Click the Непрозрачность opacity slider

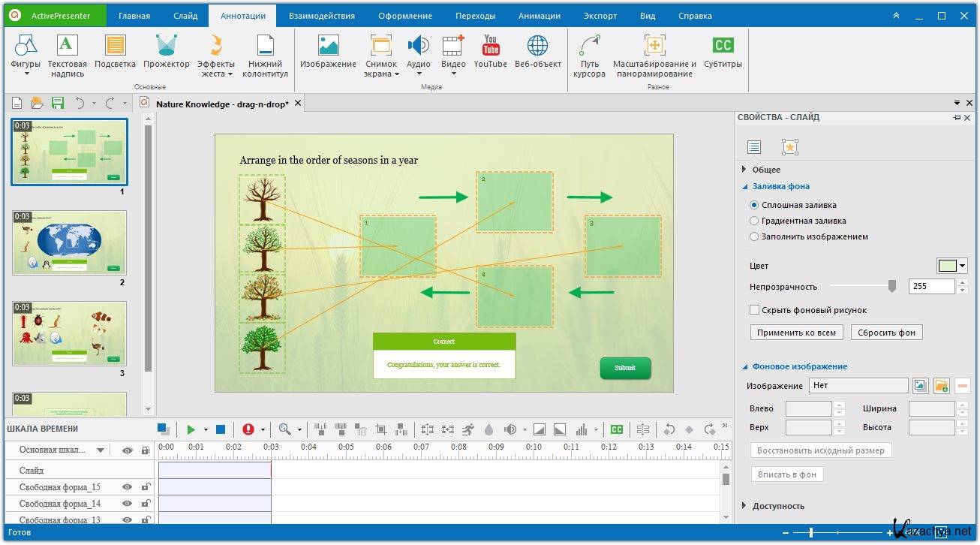[x=863, y=286]
